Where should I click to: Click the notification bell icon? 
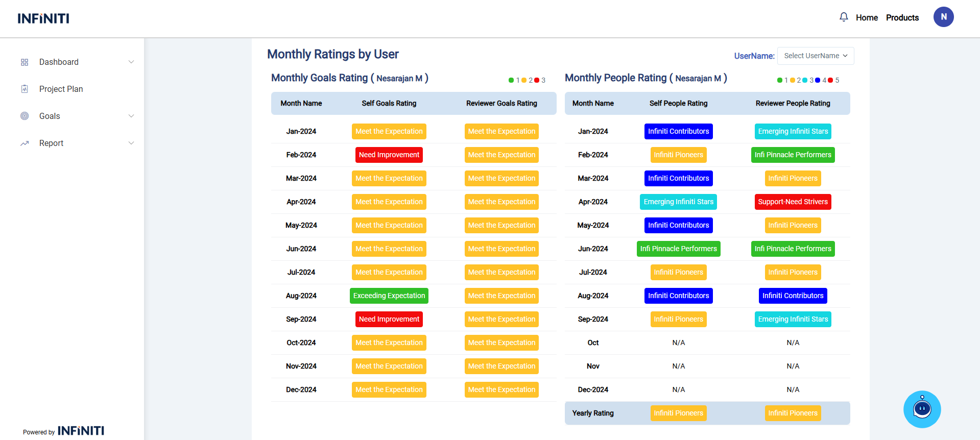click(x=844, y=17)
